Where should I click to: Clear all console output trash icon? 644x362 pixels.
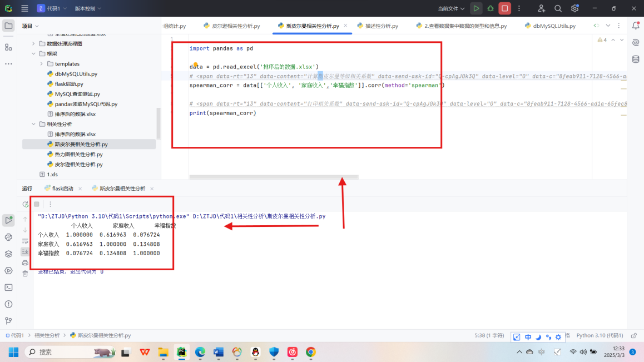(x=25, y=273)
